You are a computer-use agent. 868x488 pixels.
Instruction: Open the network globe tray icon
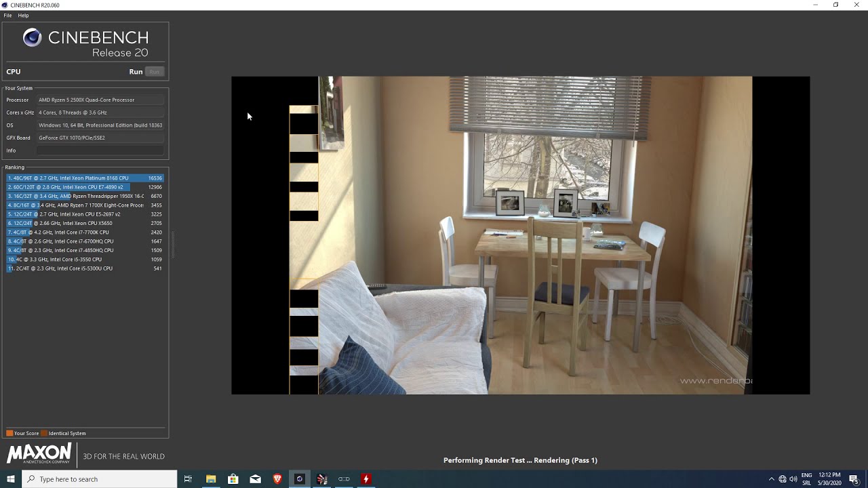(x=783, y=479)
